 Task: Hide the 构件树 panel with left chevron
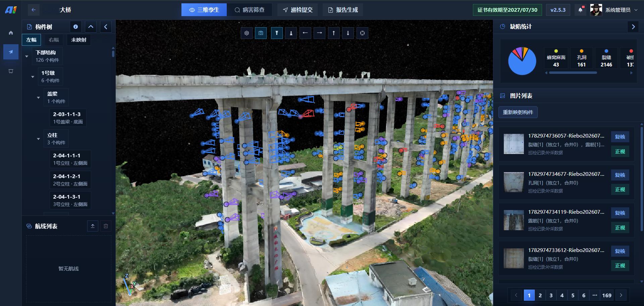[106, 27]
